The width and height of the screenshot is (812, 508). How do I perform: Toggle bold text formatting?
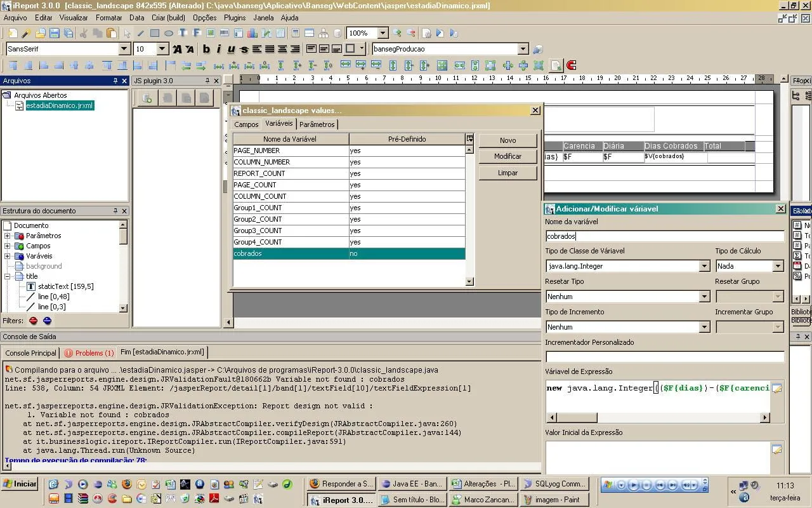[206, 49]
